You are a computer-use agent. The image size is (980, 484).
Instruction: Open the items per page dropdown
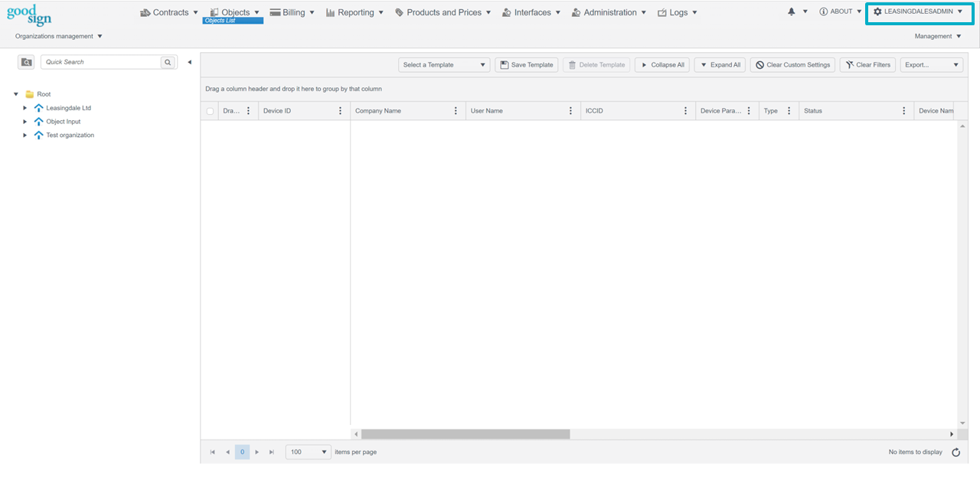(308, 453)
